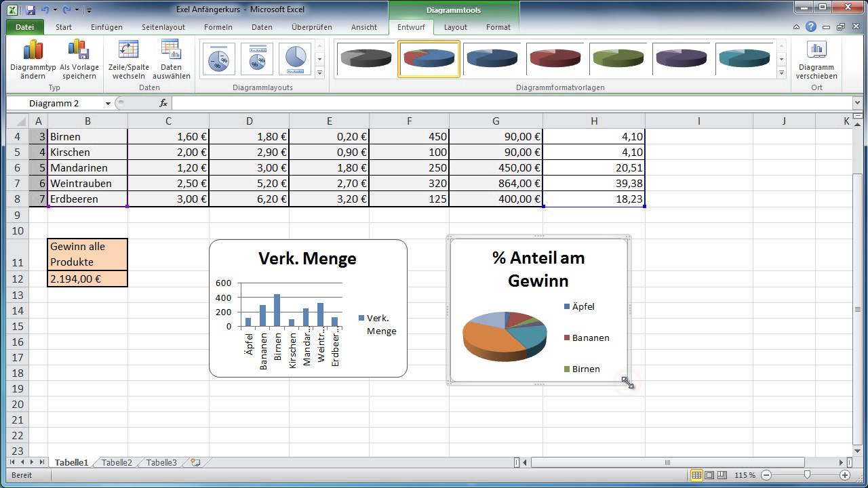
Task: Apply the gray pie chart style
Action: point(366,59)
